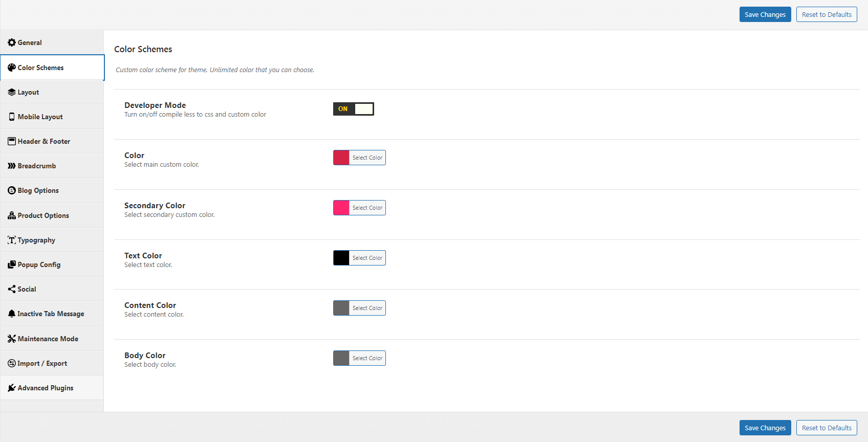
Task: Click the Breadcrumb chevrons icon
Action: tap(12, 166)
